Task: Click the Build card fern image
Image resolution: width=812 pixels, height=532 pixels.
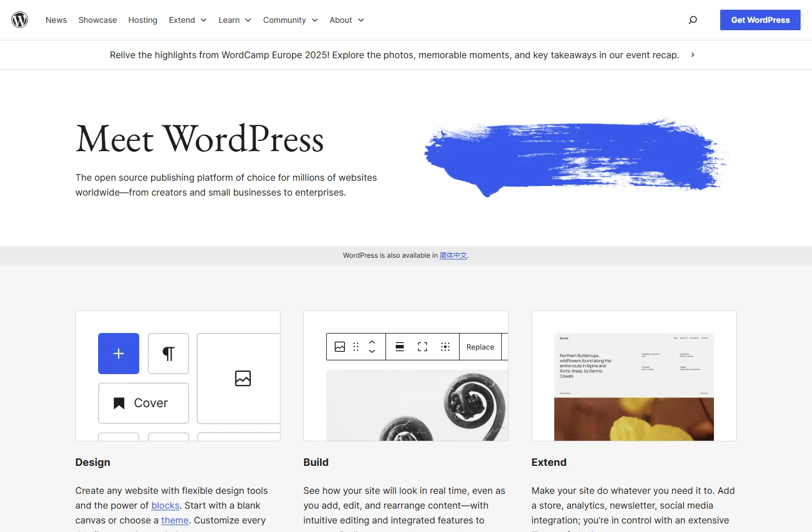Action: pos(417,405)
